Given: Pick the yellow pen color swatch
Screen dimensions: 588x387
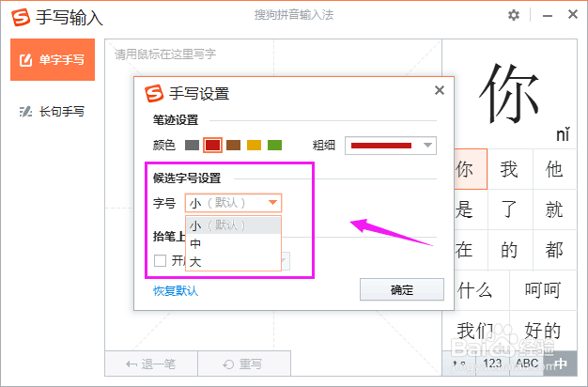Looking at the screenshot, I should tap(254, 145).
